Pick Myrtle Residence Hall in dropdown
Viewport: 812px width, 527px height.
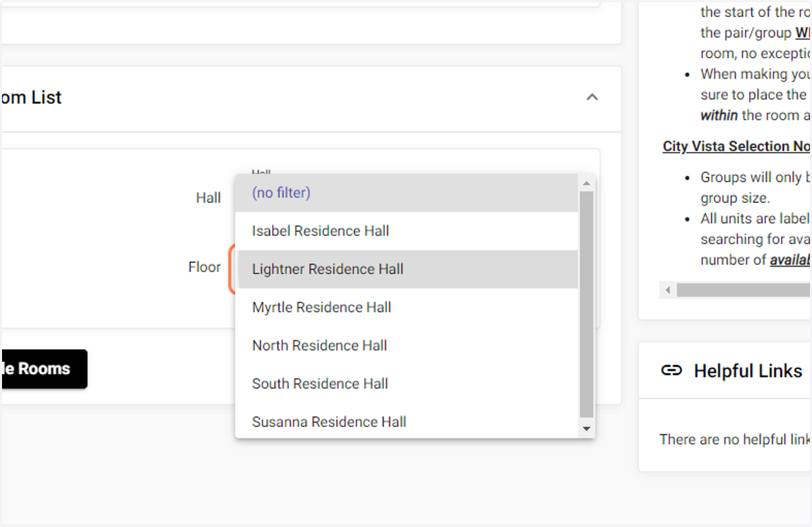(x=407, y=307)
